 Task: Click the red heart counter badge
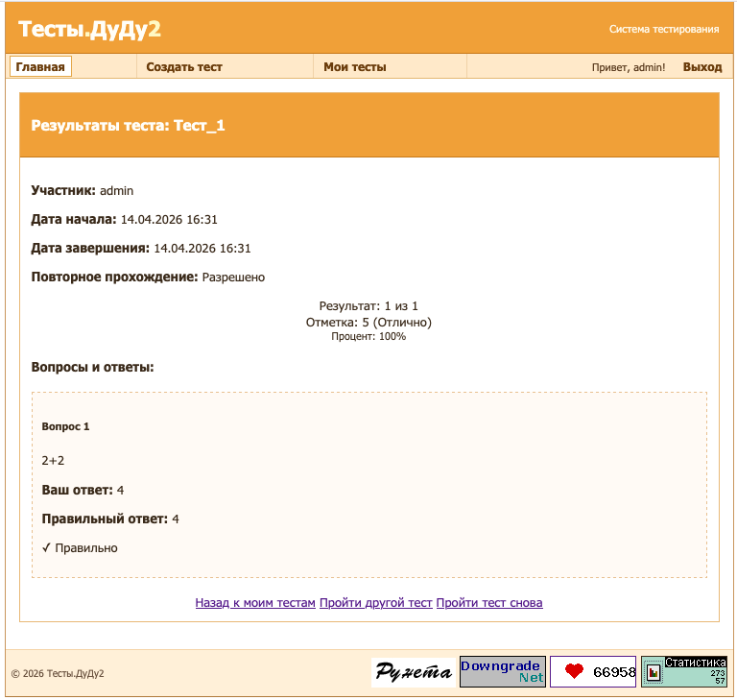point(593,672)
